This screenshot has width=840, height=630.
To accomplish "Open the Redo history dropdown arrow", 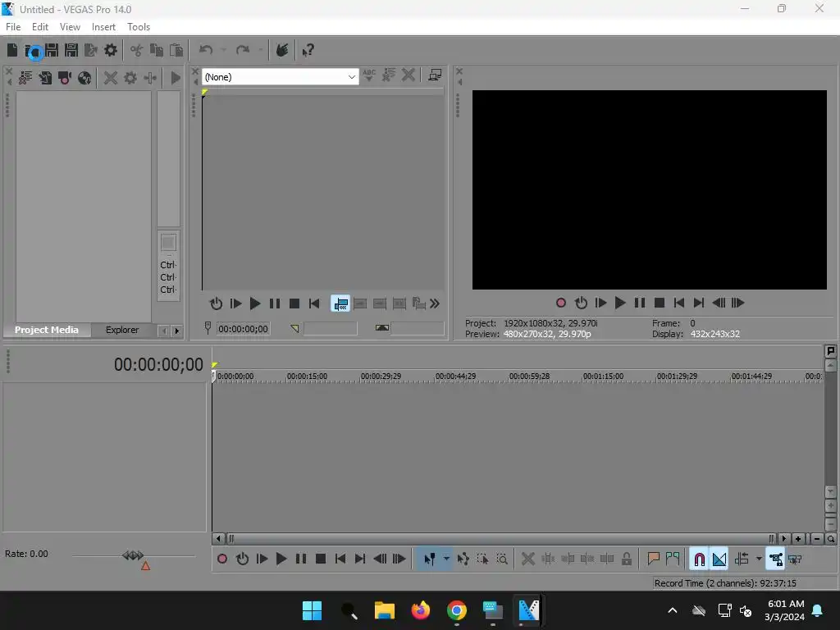I will [260, 50].
